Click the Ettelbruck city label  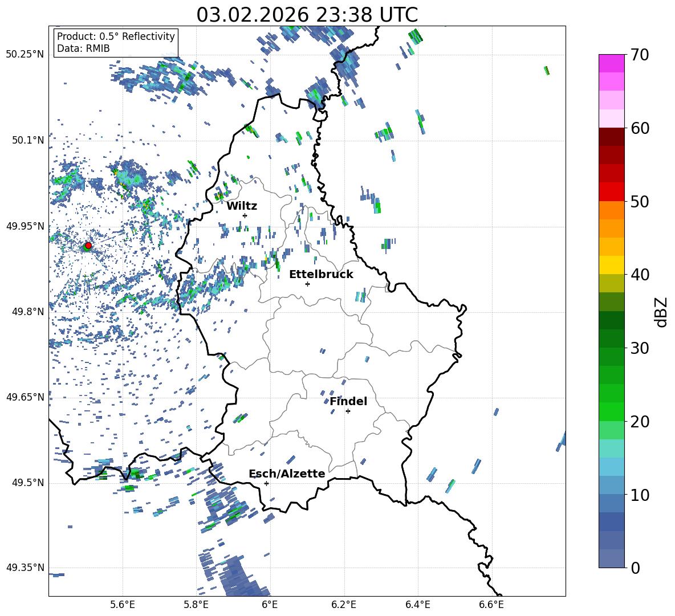[x=321, y=274]
